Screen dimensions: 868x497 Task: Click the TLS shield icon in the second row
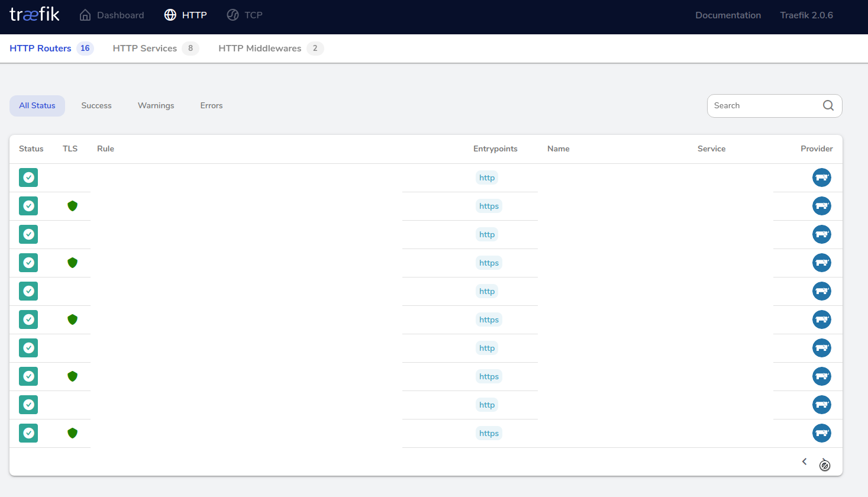point(72,206)
